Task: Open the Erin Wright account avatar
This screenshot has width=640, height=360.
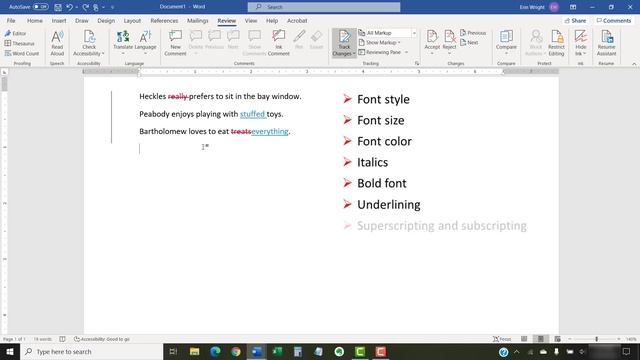Action: 554,7
